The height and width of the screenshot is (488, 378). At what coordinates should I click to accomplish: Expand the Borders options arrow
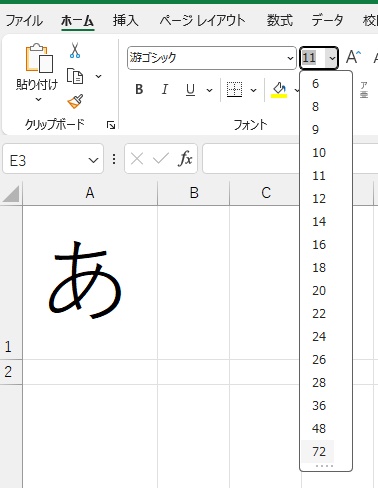pyautogui.click(x=253, y=90)
